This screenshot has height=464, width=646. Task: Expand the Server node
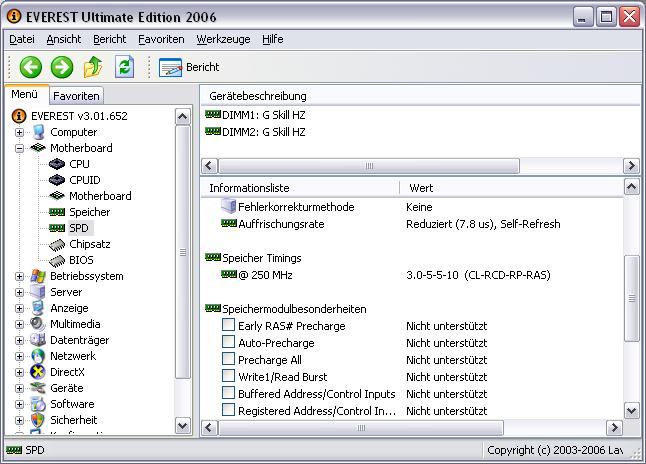click(x=19, y=292)
